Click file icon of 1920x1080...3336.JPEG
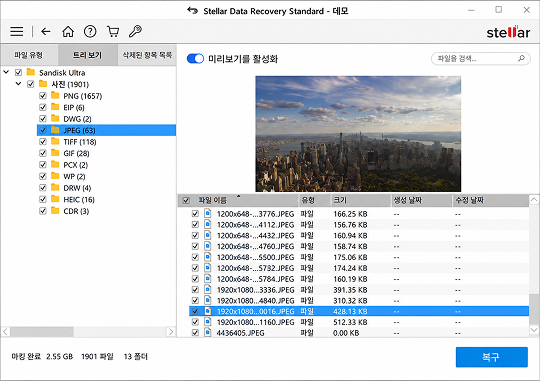This screenshot has width=540, height=381. [208, 289]
